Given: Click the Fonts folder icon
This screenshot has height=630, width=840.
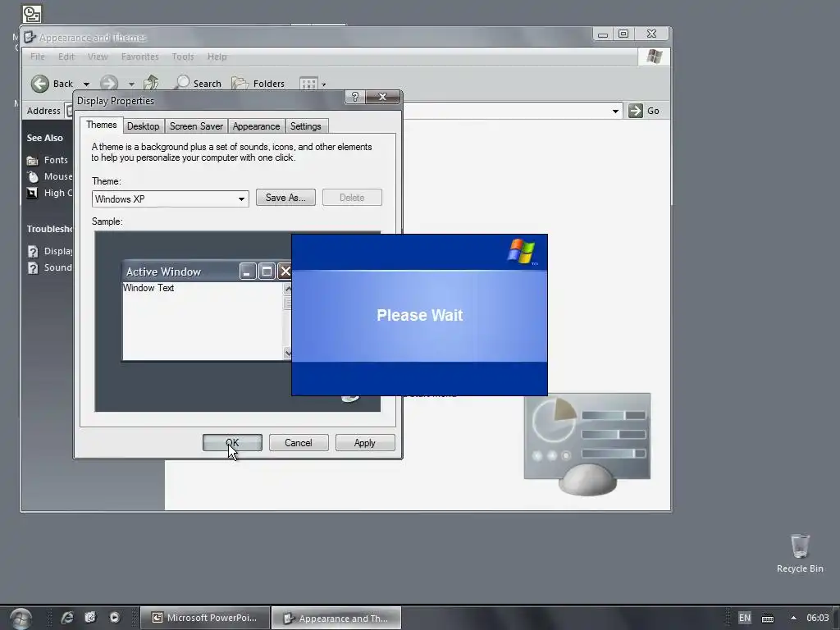Looking at the screenshot, I should 33,161.
